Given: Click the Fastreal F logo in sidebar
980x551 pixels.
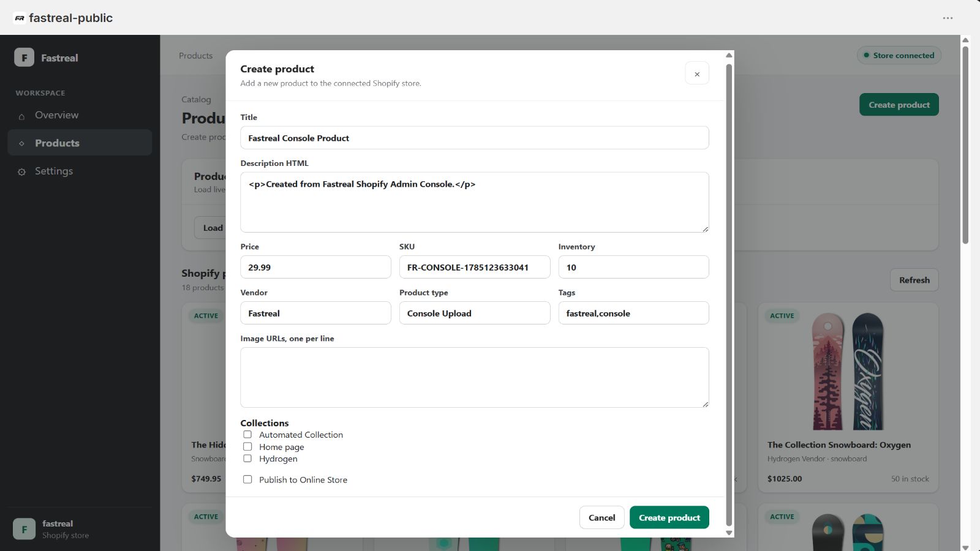Looking at the screenshot, I should tap(24, 58).
